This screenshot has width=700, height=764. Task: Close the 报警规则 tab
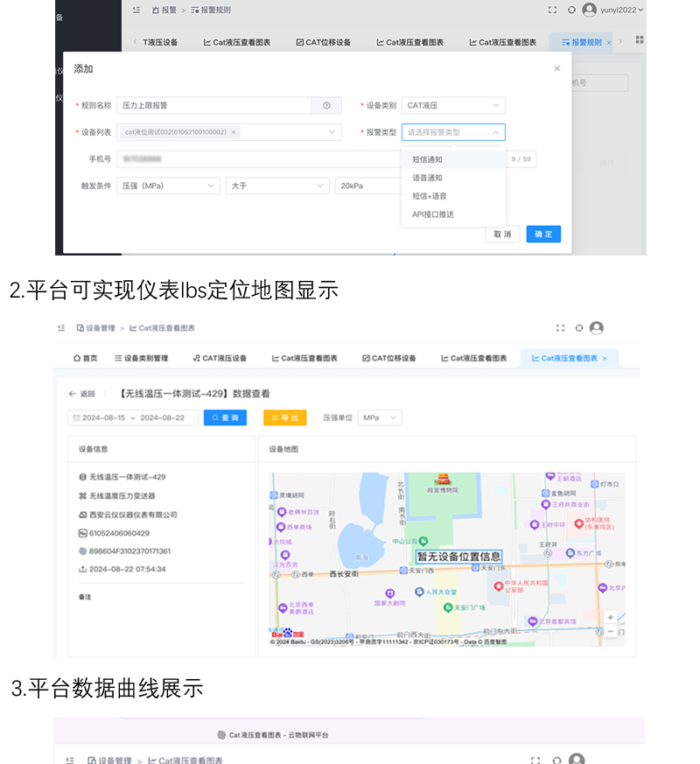(609, 42)
